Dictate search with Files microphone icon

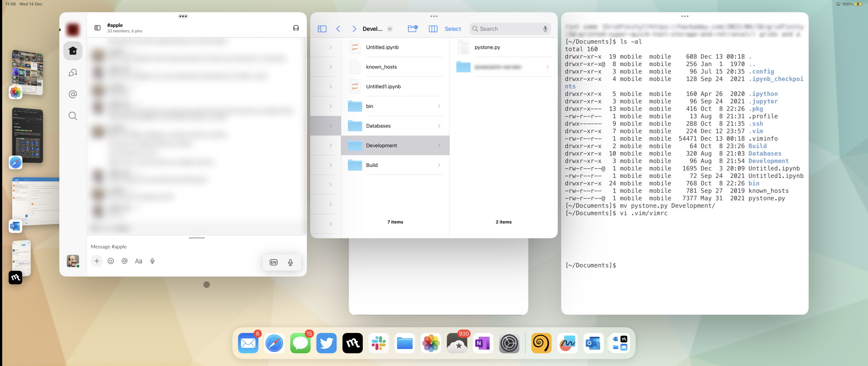[x=545, y=29]
